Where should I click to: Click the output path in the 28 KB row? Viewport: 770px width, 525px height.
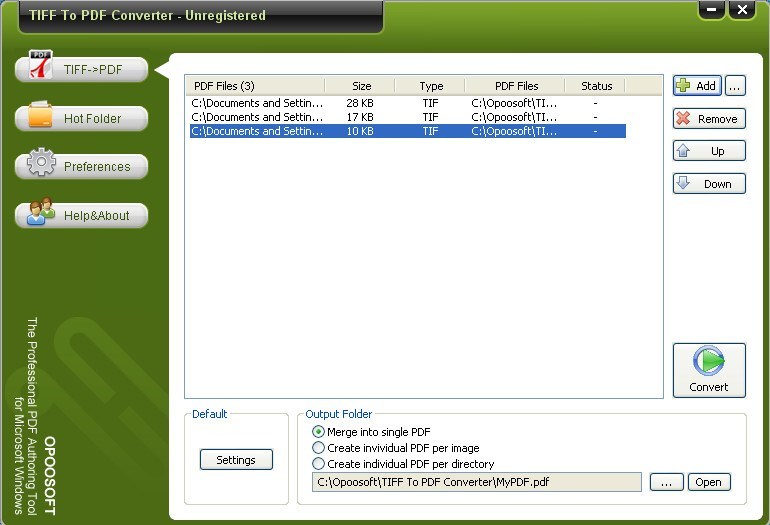pyautogui.click(x=514, y=103)
